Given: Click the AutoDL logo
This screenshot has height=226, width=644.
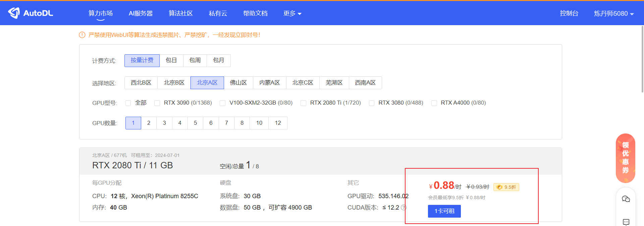Looking at the screenshot, I should click(31, 13).
